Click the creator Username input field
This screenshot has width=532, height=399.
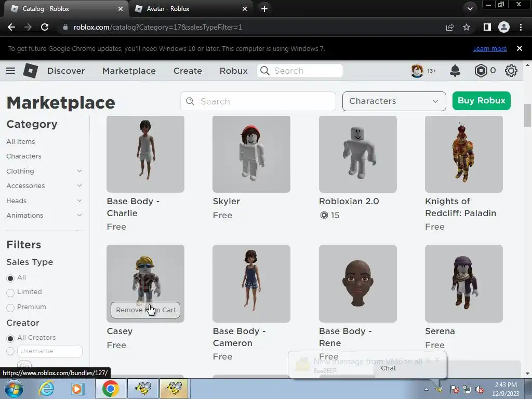tap(50, 351)
